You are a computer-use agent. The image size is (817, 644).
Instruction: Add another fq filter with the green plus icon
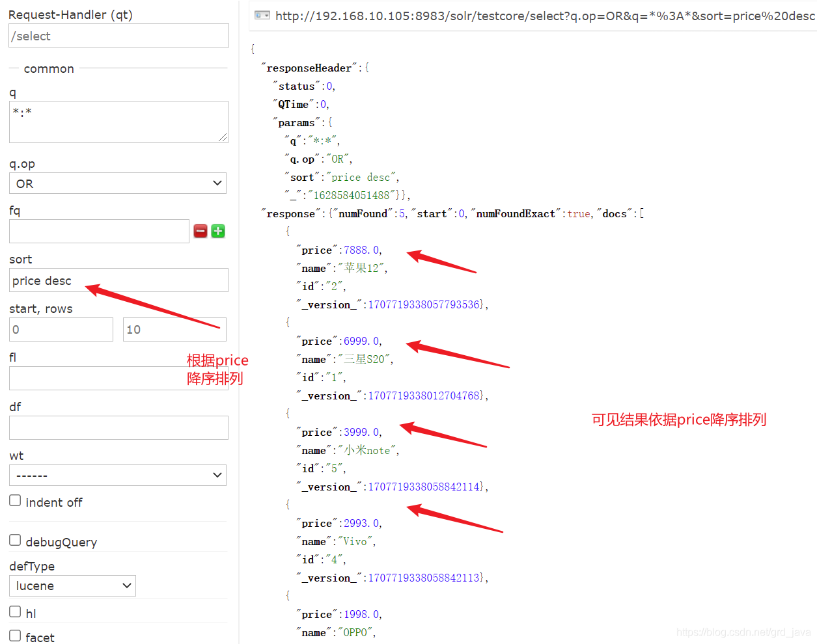click(x=218, y=231)
